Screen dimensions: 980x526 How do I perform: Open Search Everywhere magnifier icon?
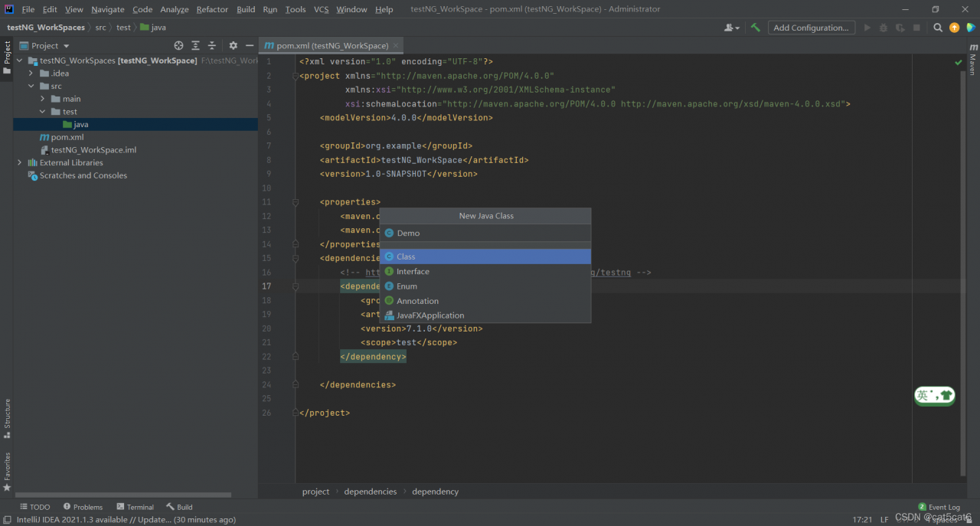pyautogui.click(x=938, y=28)
